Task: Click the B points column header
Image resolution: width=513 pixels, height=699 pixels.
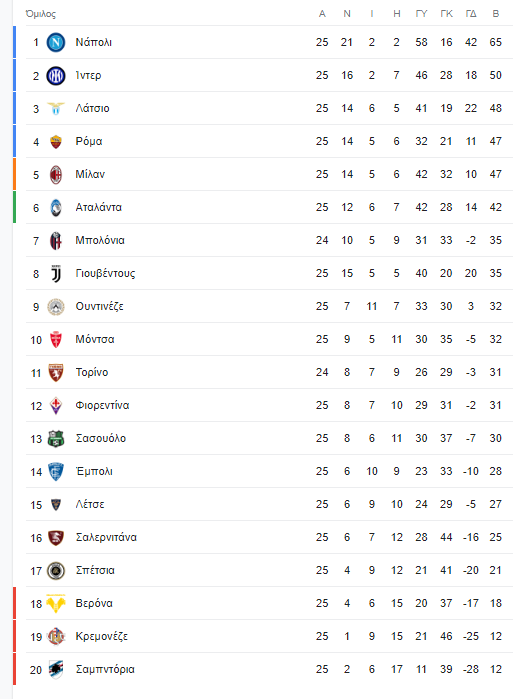Action: click(496, 14)
